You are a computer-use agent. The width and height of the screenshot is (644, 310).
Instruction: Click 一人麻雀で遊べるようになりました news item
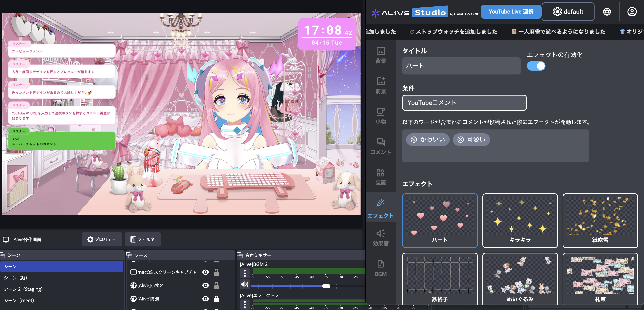tap(559, 32)
